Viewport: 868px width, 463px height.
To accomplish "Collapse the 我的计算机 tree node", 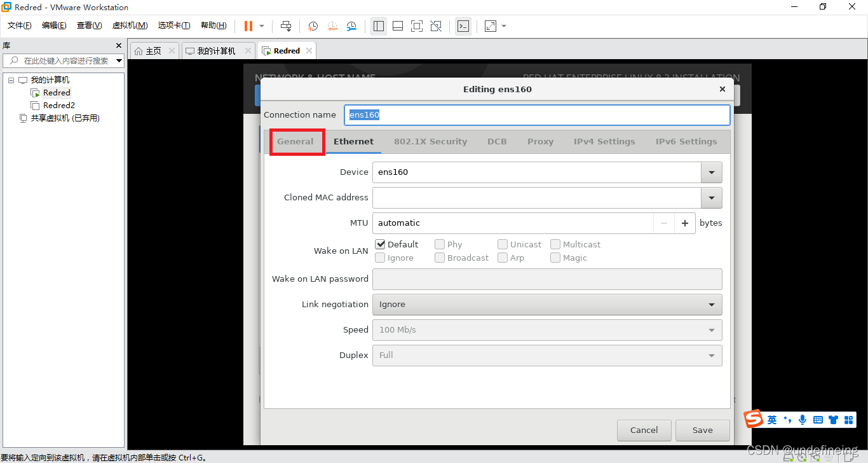I will [x=11, y=80].
